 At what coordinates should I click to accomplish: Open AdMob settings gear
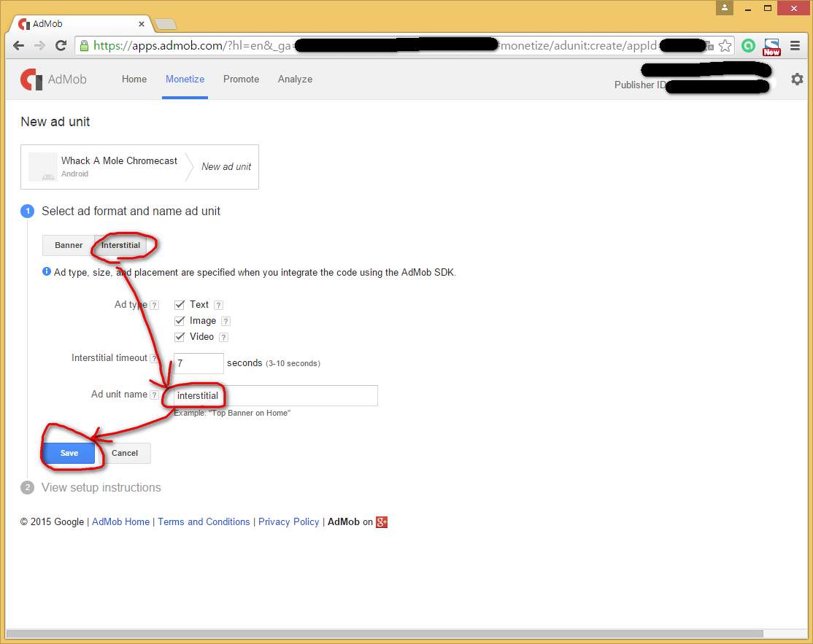coord(797,79)
